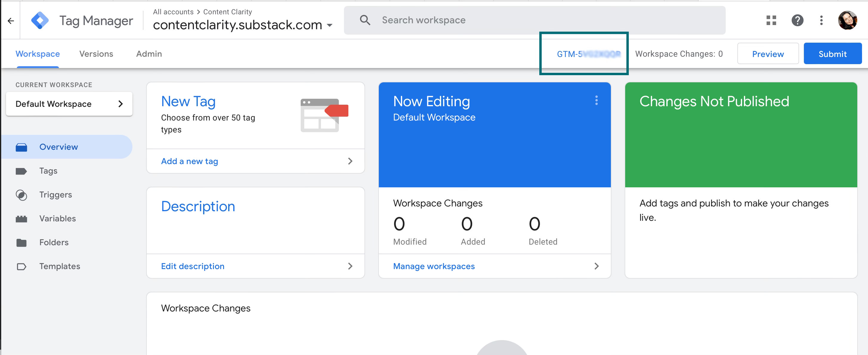Viewport: 868px width, 355px height.
Task: Click the All accounts breadcrumb
Action: (x=173, y=12)
